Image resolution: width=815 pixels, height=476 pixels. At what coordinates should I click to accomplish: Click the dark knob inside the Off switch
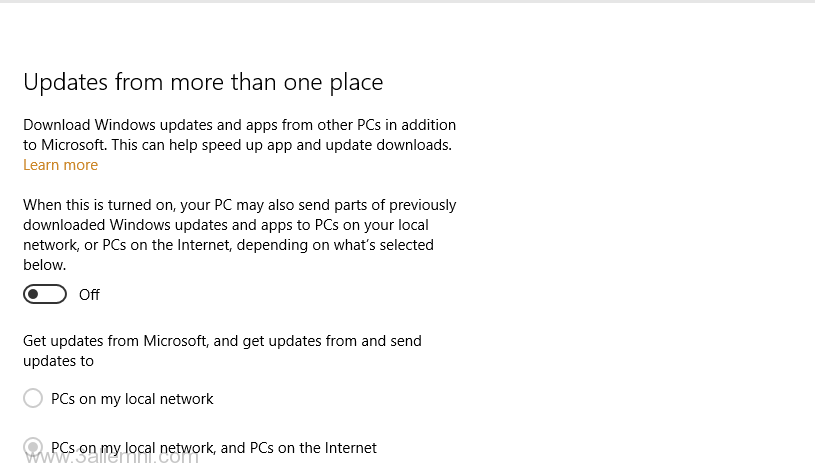(35, 294)
